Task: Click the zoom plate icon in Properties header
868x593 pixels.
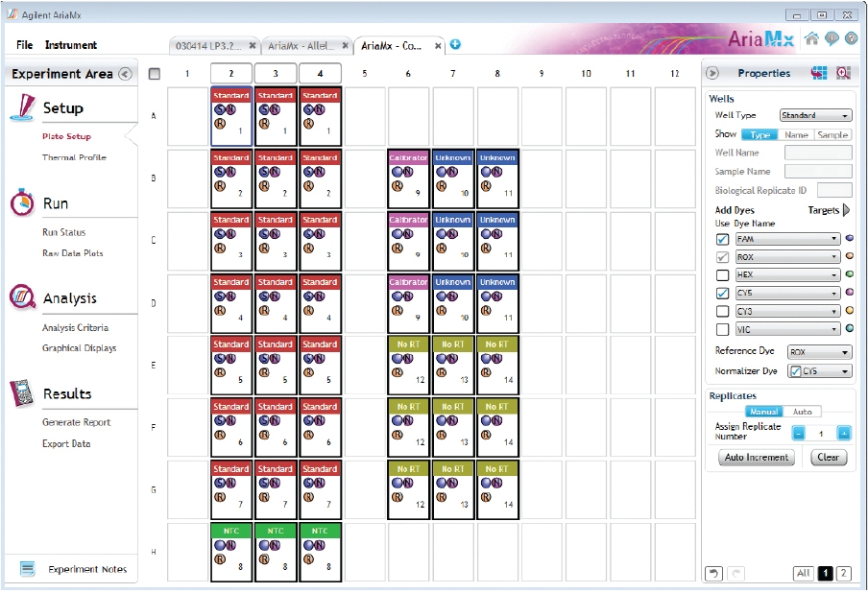Action: [843, 73]
